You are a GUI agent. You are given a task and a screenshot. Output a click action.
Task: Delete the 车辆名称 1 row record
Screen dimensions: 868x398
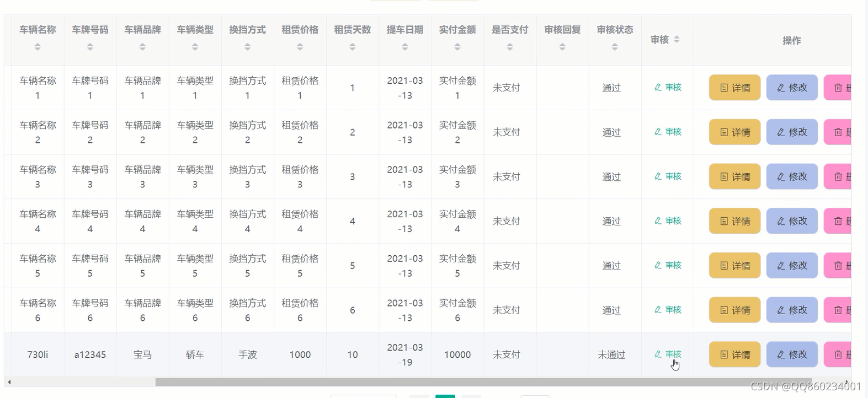[838, 88]
